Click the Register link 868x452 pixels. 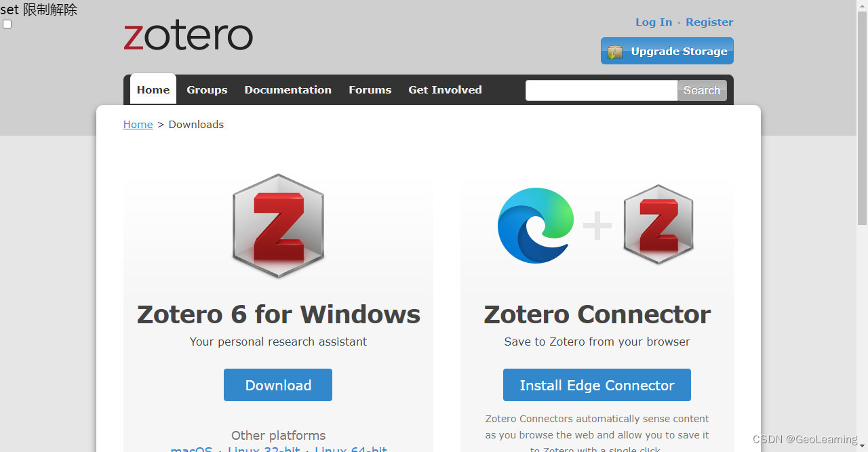coord(709,22)
